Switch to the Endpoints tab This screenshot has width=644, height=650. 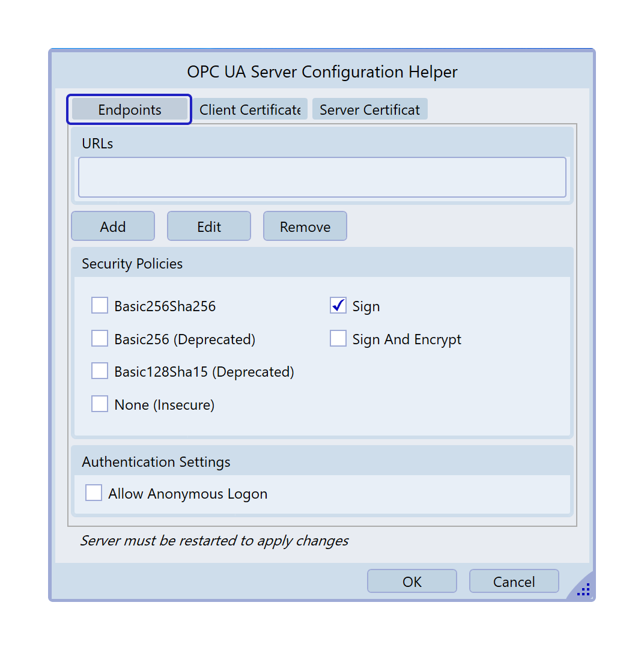click(129, 110)
